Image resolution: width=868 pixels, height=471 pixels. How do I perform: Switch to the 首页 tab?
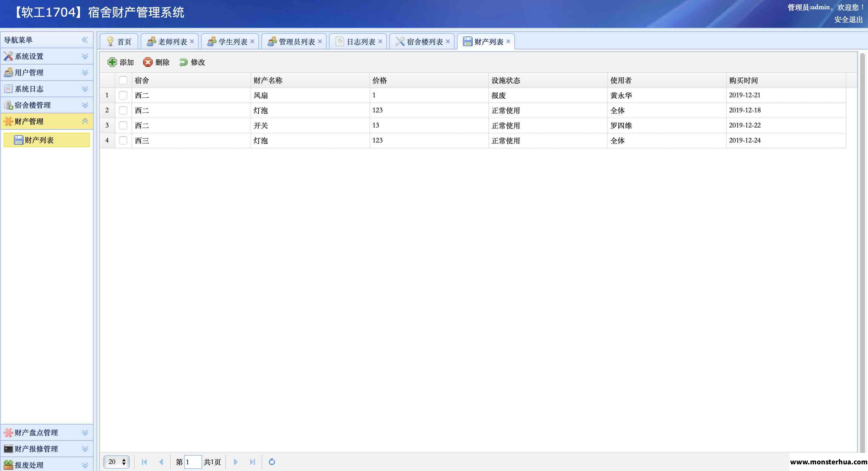tap(119, 41)
